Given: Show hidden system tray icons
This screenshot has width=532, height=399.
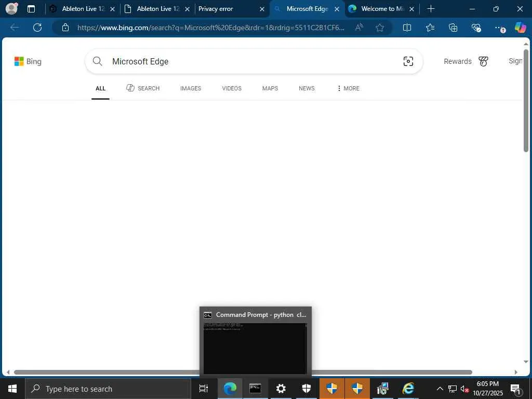Looking at the screenshot, I should pyautogui.click(x=440, y=389).
